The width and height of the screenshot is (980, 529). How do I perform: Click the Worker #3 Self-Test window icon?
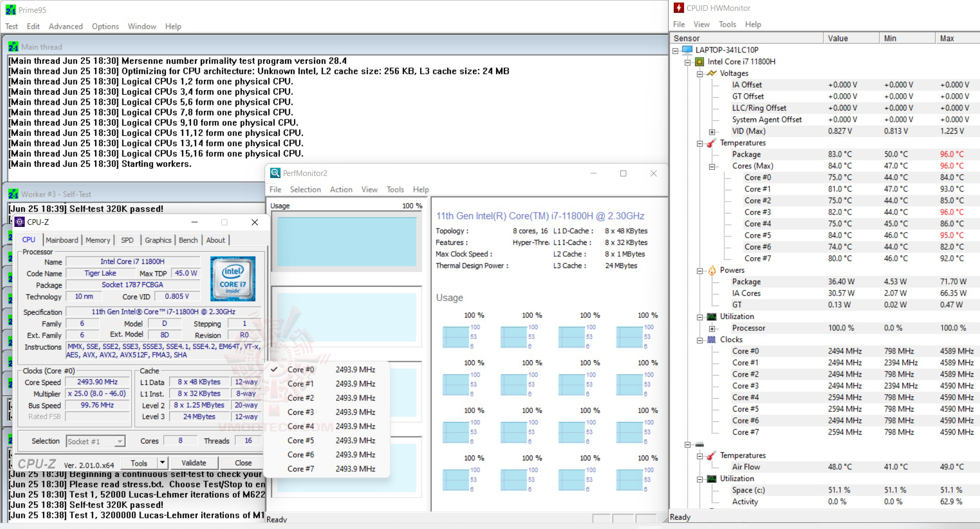pyautogui.click(x=13, y=194)
